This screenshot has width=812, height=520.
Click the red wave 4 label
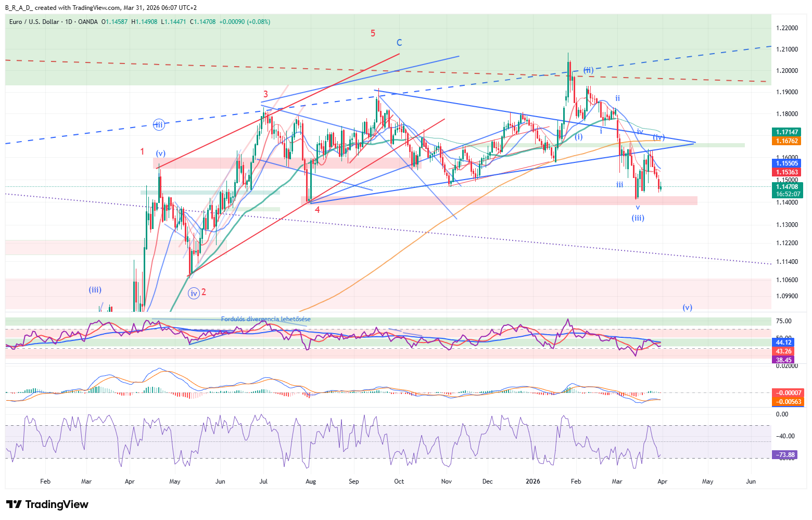click(317, 210)
